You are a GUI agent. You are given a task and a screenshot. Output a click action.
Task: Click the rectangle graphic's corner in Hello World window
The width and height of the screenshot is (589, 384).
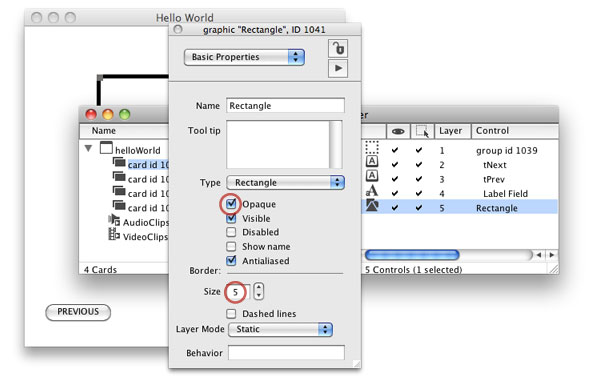coord(100,78)
